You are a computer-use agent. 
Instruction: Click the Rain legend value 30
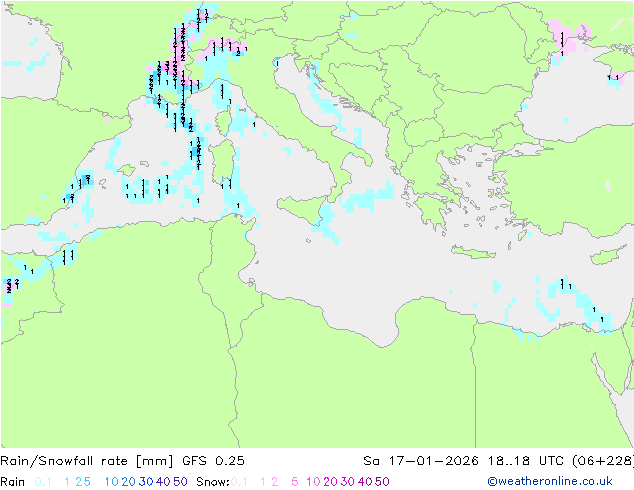point(146,482)
